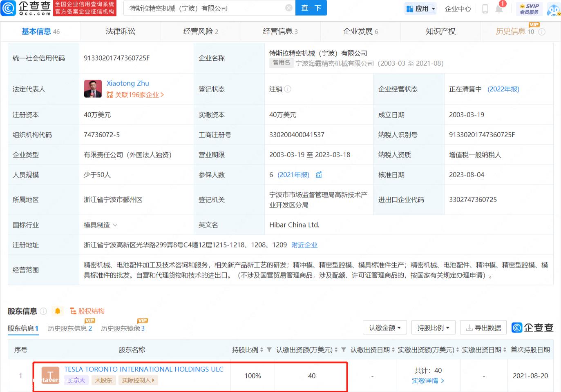Open the trend chart icon beside 2021年报
This screenshot has width=561, height=392.
(319, 175)
